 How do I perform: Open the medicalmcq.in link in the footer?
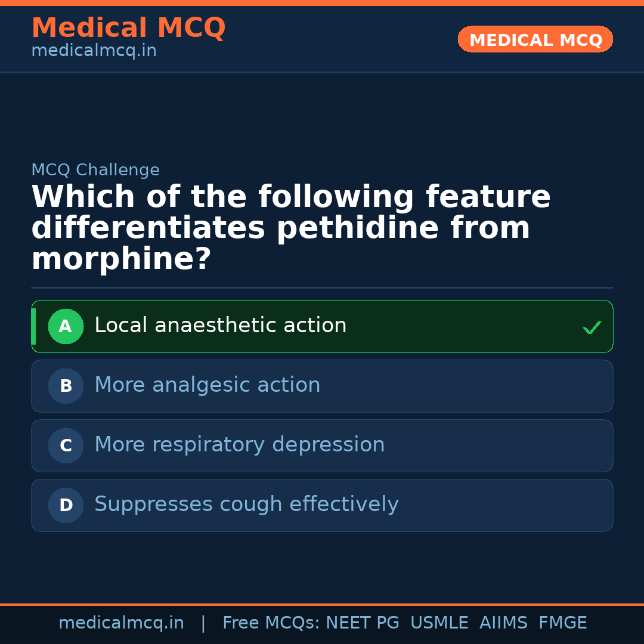pyautogui.click(x=121, y=623)
